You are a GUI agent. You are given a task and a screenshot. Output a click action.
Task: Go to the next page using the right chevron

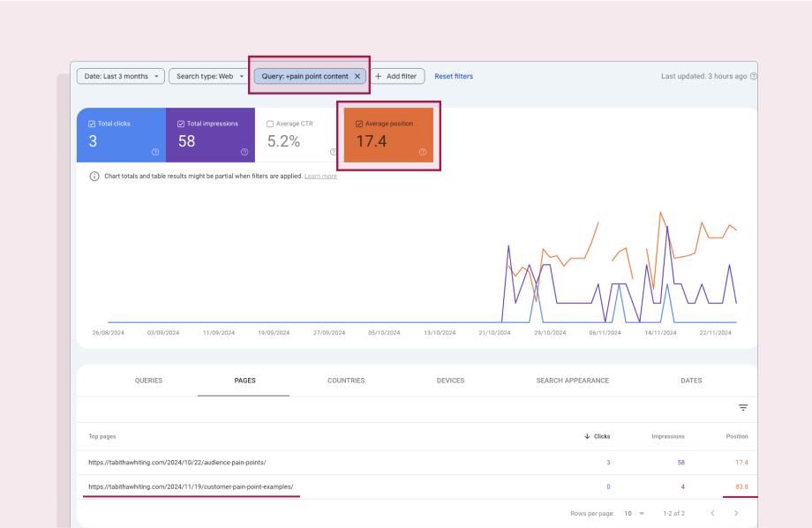click(x=737, y=513)
